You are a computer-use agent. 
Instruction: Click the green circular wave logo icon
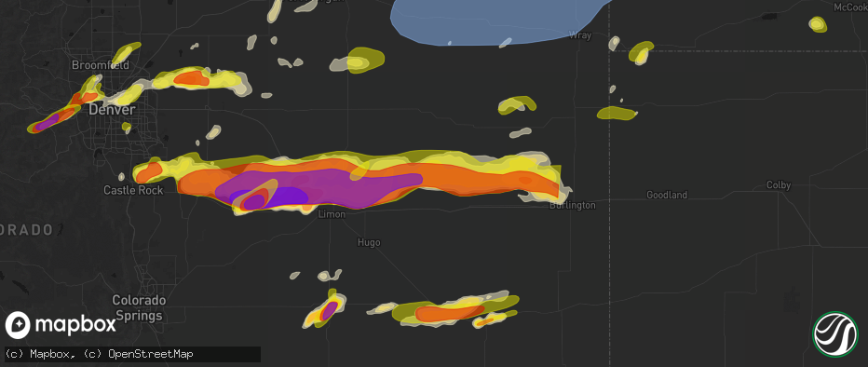click(x=834, y=334)
